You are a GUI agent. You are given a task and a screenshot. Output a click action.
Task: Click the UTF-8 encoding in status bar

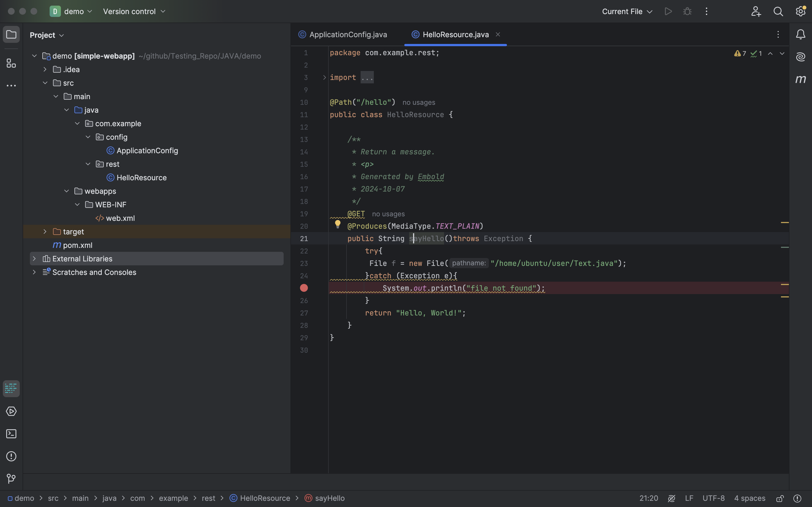tap(713, 498)
